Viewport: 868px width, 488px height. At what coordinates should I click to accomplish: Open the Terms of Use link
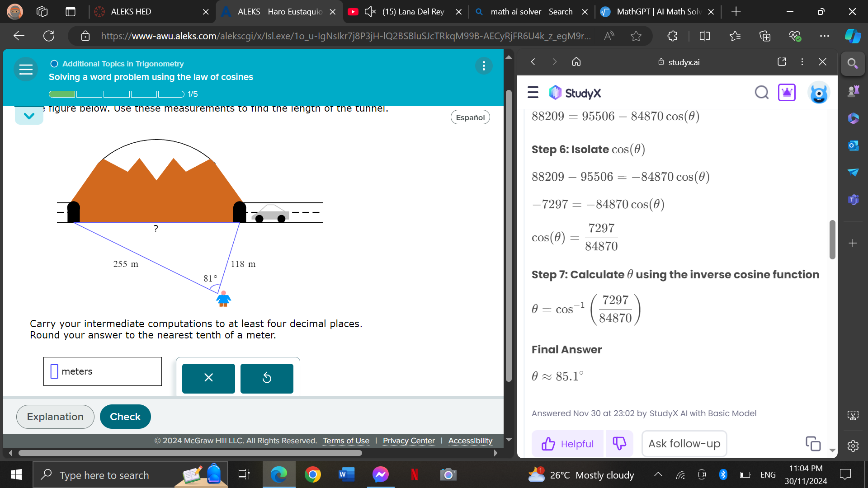tap(346, 441)
